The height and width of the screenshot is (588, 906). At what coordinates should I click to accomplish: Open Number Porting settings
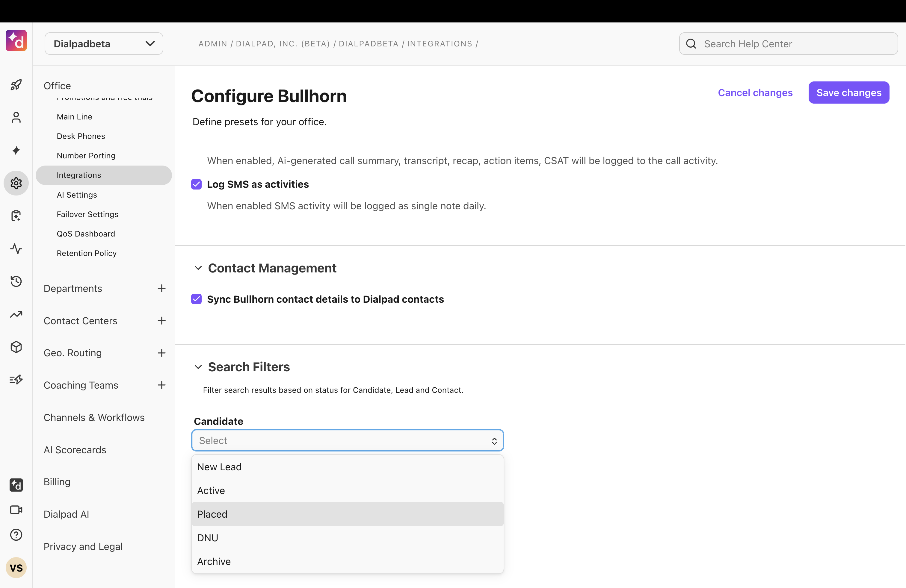click(86, 156)
